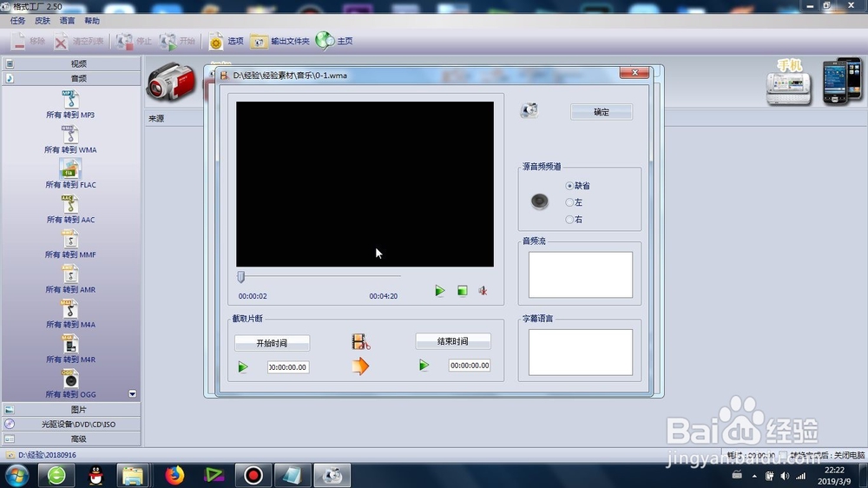Open Firefox from the taskbar
This screenshot has width=868, height=488.
coord(174,475)
